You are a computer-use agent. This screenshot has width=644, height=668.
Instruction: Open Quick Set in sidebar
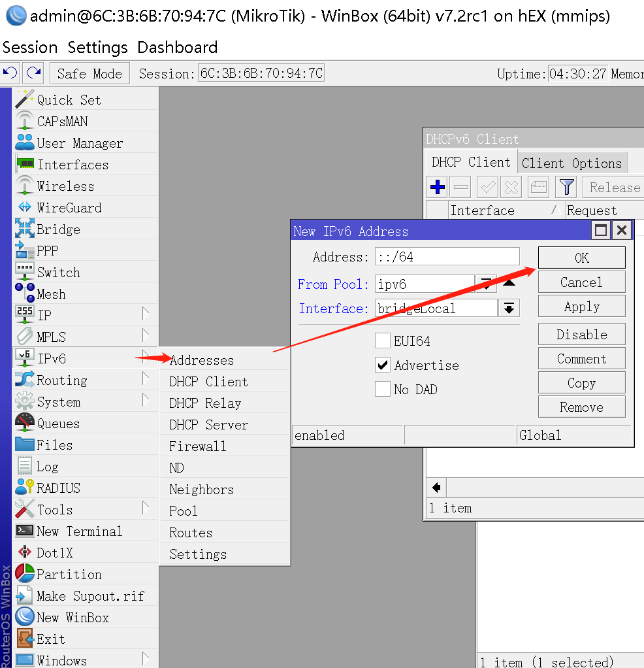[x=69, y=100]
